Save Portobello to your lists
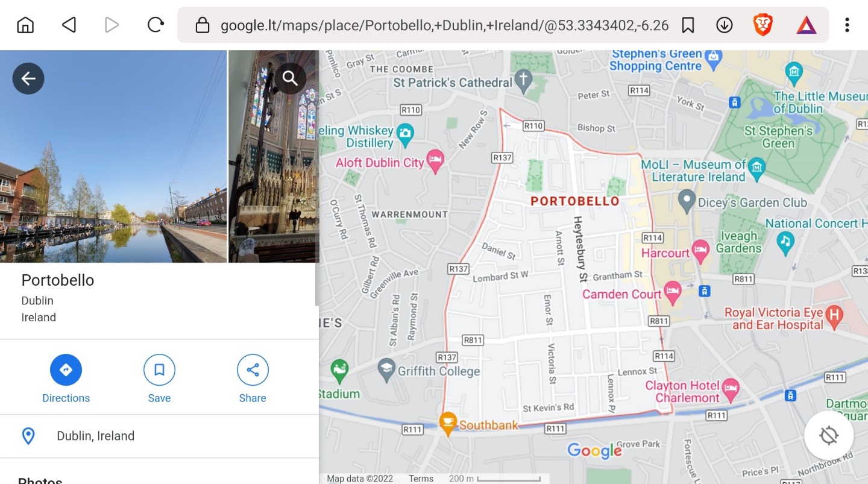 (159, 379)
